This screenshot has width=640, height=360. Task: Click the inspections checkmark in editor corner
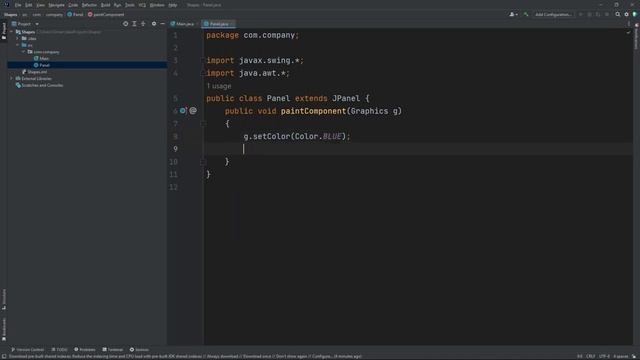pos(628,32)
